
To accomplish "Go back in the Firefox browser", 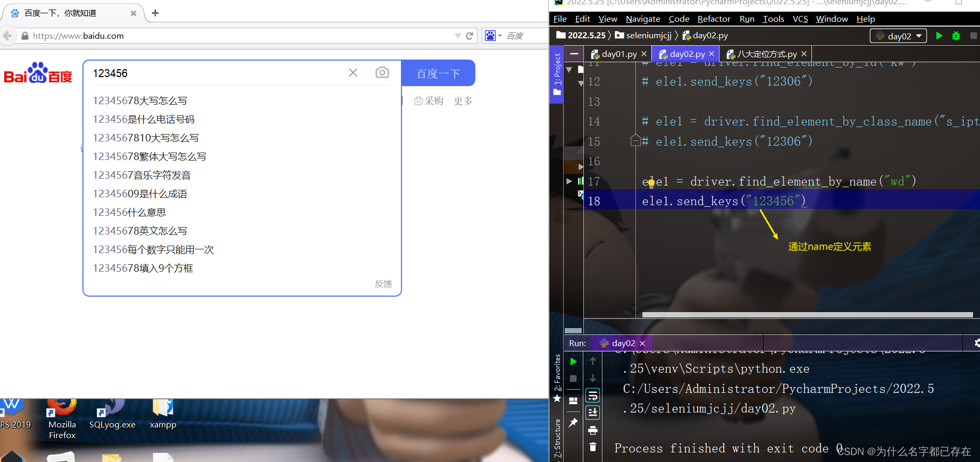I will (7, 36).
